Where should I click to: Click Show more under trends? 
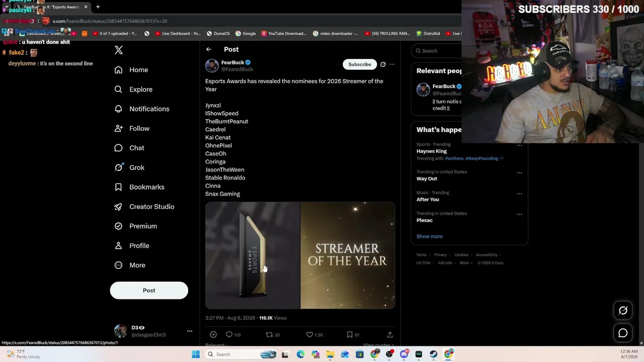(x=429, y=236)
